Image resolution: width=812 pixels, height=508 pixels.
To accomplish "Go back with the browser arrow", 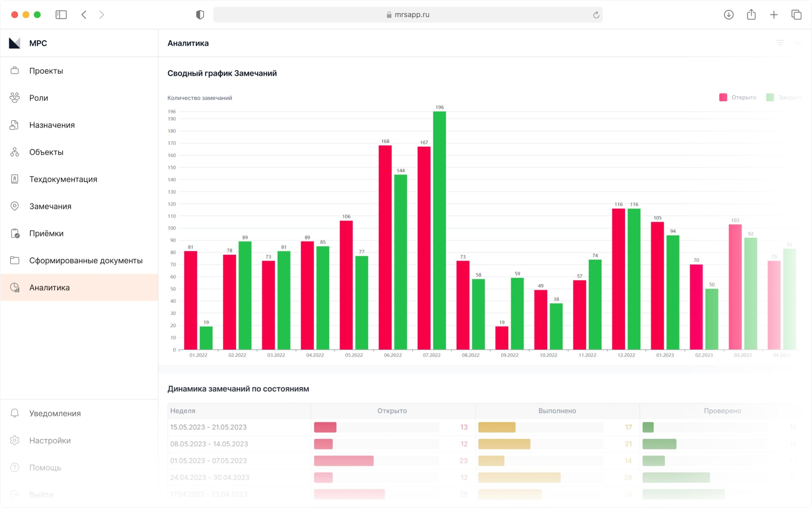I will click(x=84, y=14).
